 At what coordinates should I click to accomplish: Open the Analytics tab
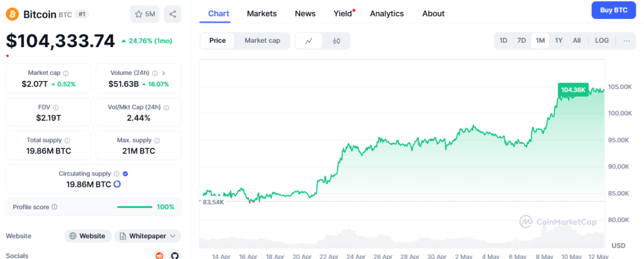click(x=387, y=13)
